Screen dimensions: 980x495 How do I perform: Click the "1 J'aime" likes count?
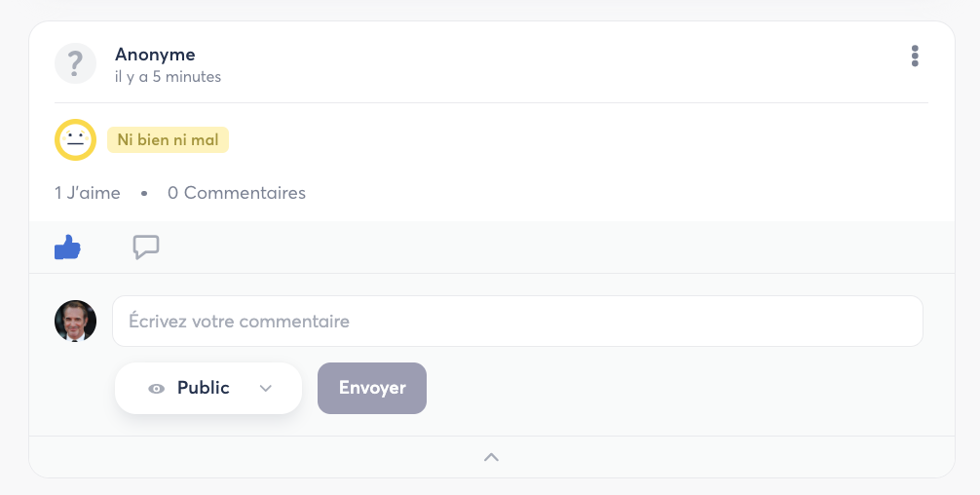click(88, 193)
